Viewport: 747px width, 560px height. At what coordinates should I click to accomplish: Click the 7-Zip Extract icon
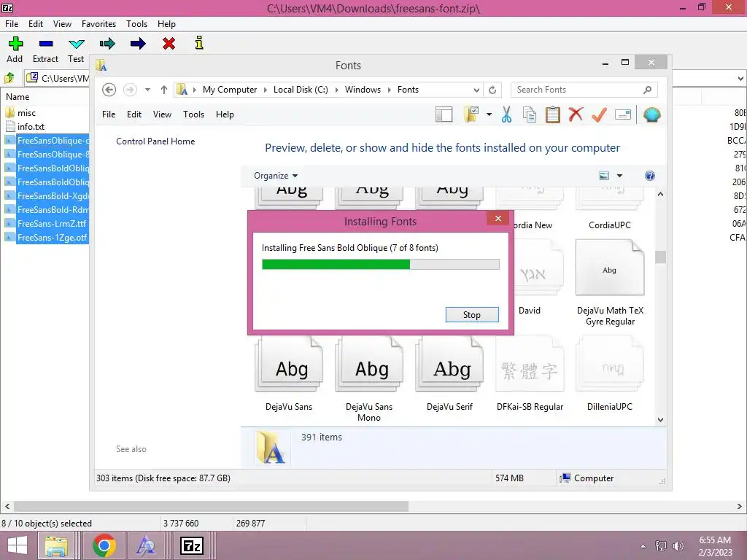(x=46, y=44)
